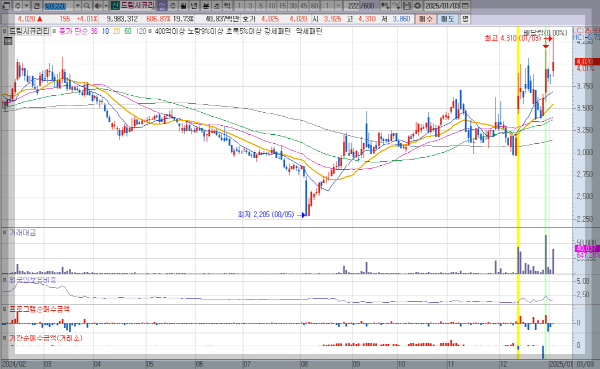Toggle the 외국인보유비중 panel marker

[x=4, y=280]
